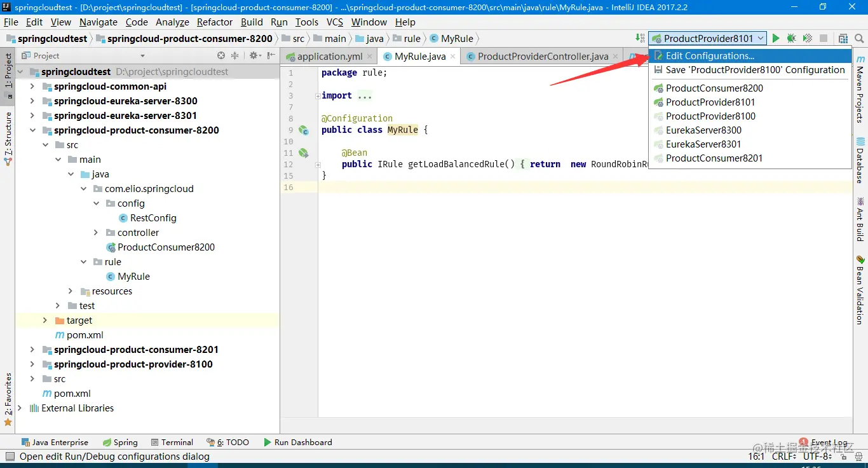Click the Make Project build icon
Image resolution: width=868 pixels, height=468 pixels.
pyautogui.click(x=639, y=38)
